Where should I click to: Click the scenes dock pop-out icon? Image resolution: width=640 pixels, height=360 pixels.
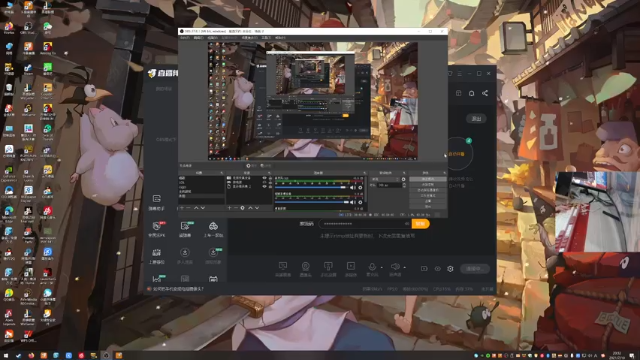(222, 173)
